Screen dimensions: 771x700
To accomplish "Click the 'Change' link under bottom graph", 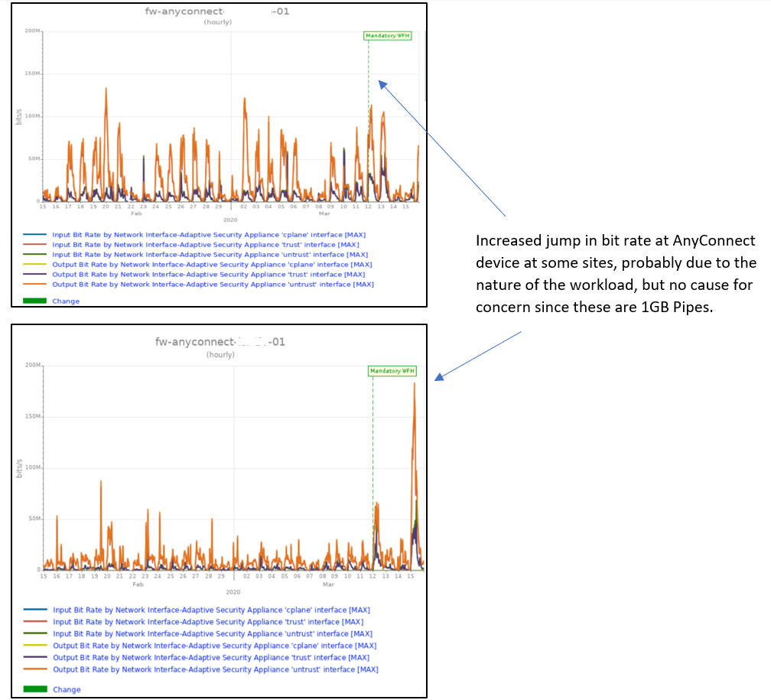I will pos(67,690).
